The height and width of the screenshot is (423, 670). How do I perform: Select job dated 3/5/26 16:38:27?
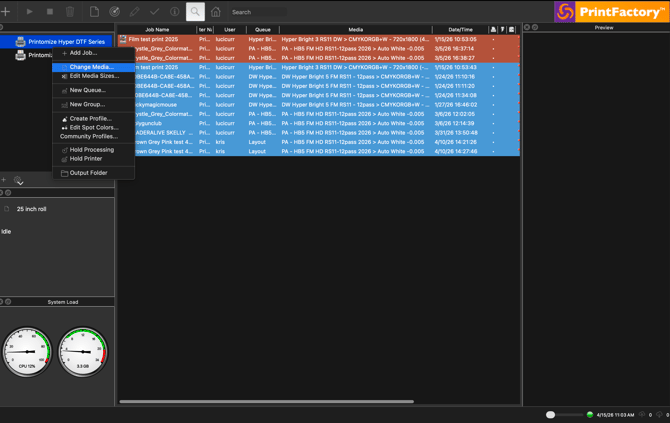coord(319,58)
